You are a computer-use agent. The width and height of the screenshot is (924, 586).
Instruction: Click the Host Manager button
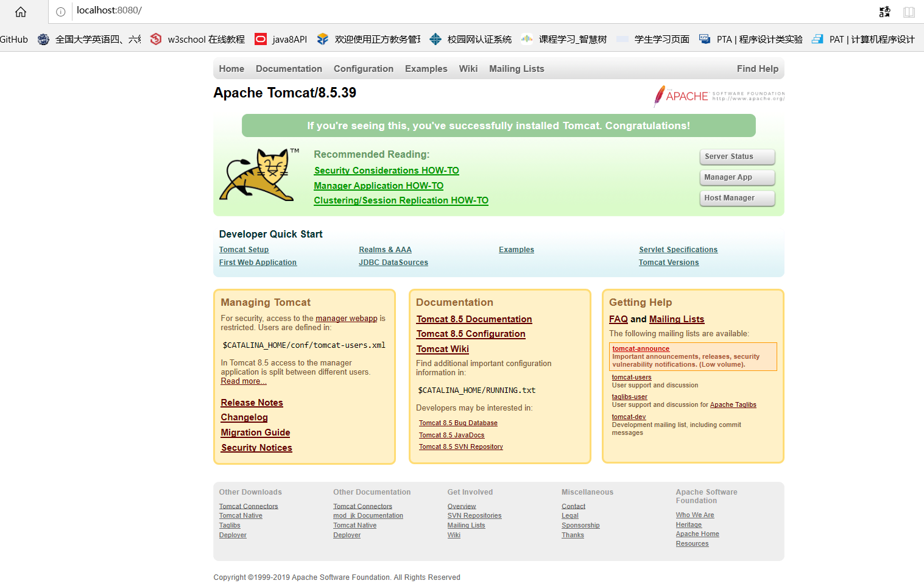[737, 198]
